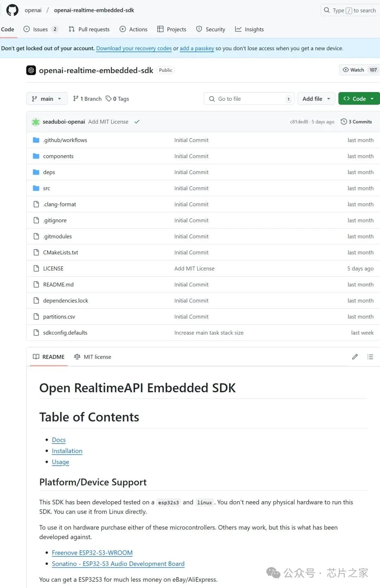The width and height of the screenshot is (380, 588).
Task: Click the partitions.csv file icon
Action: coord(36,317)
